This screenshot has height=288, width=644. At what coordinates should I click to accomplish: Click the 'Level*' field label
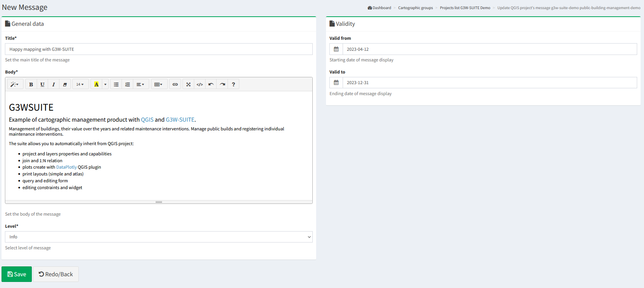click(12, 226)
